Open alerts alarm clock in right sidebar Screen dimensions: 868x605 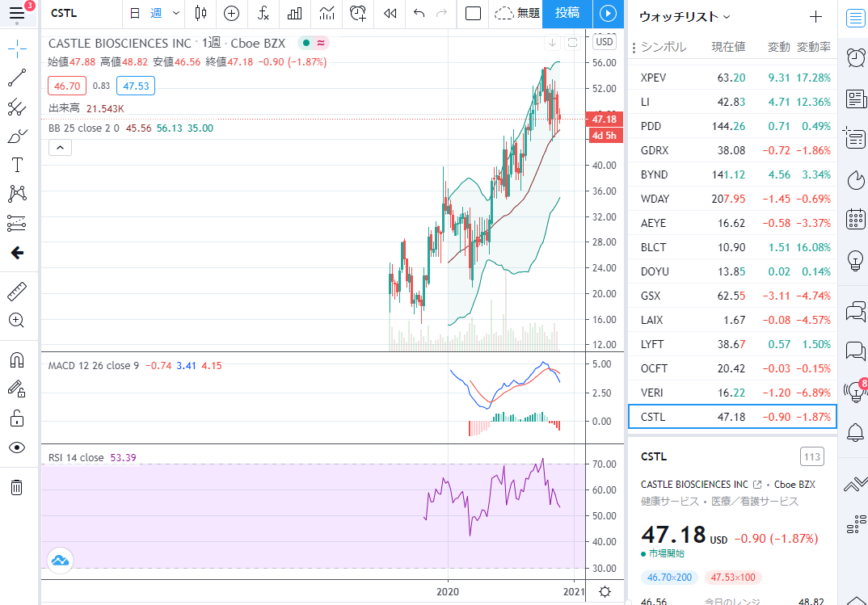coord(856,57)
